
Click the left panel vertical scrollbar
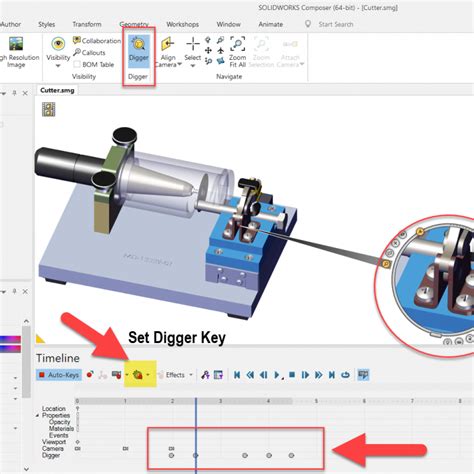tap(26, 362)
